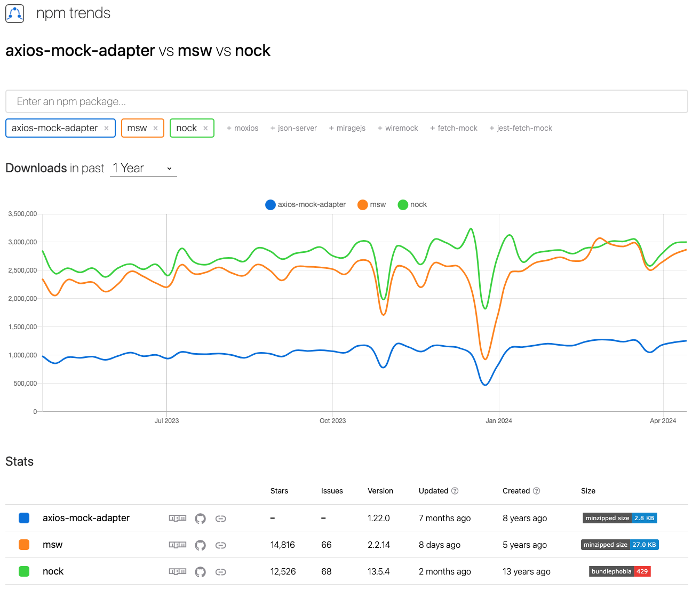
Task: Add fetch-mock suggestion to comparison
Action: point(454,128)
